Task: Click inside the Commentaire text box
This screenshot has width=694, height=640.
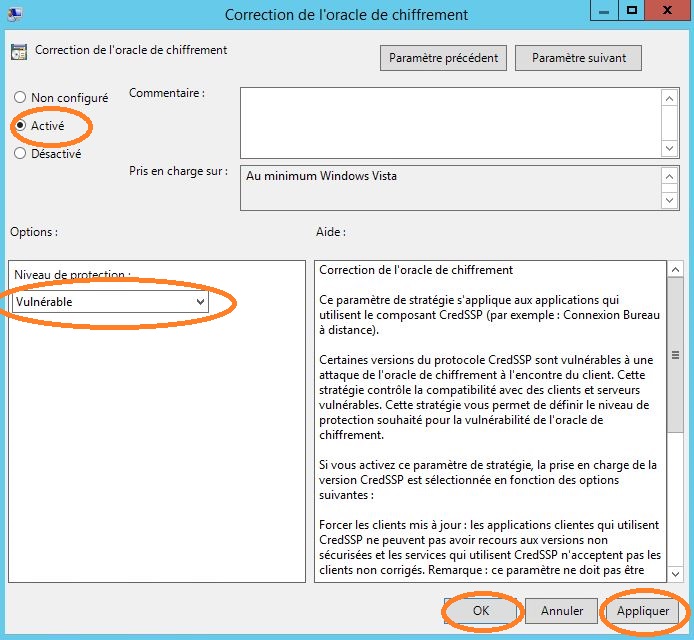Action: point(450,122)
